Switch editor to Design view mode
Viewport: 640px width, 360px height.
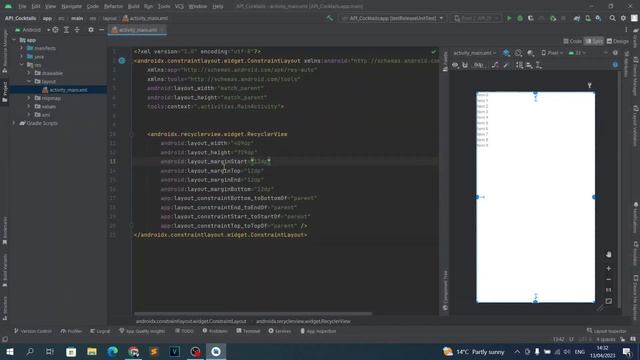pos(618,41)
